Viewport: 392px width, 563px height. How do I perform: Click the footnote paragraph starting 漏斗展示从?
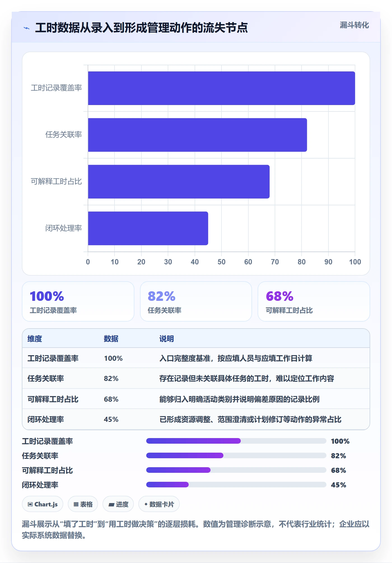[196, 530]
